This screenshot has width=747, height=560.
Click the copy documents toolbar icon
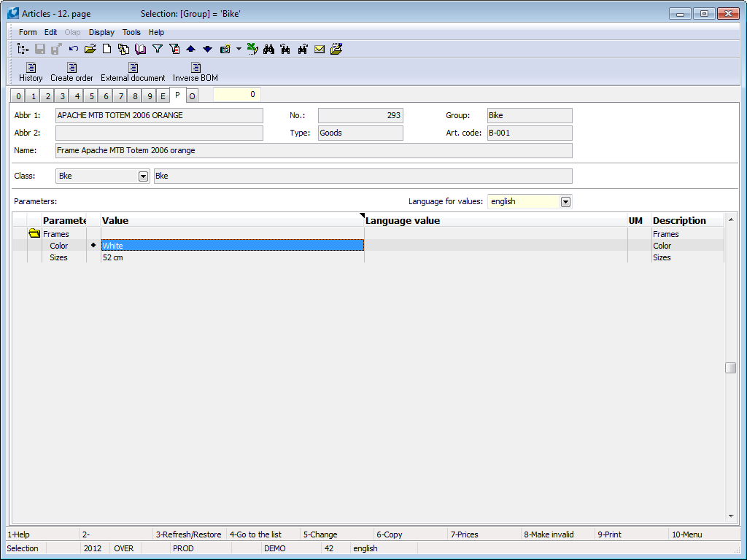point(123,49)
